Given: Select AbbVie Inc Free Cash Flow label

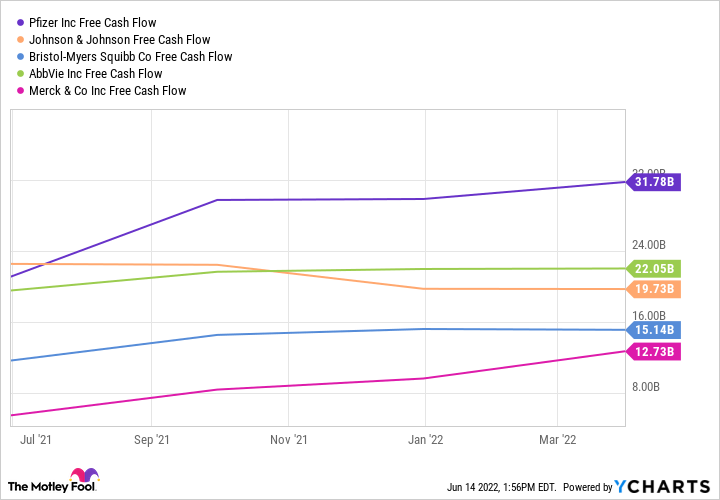Looking at the screenshot, I should pos(96,74).
